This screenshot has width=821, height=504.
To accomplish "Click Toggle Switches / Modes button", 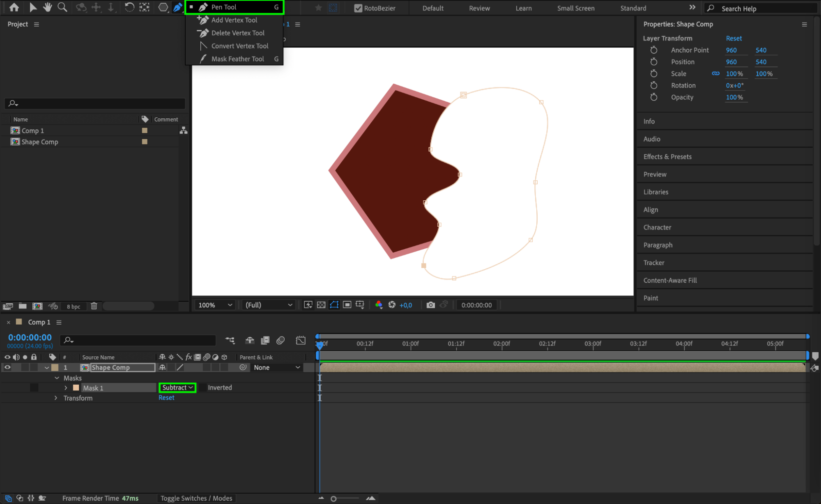I will coord(196,498).
